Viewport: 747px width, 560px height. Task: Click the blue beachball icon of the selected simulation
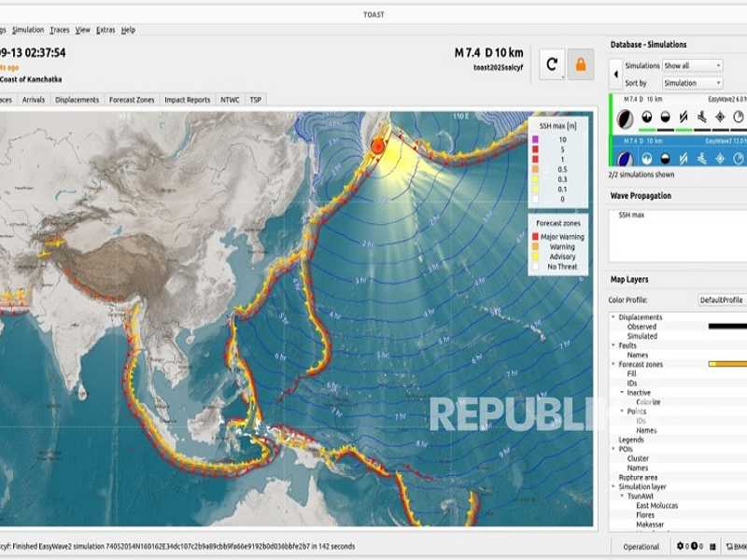point(625,159)
